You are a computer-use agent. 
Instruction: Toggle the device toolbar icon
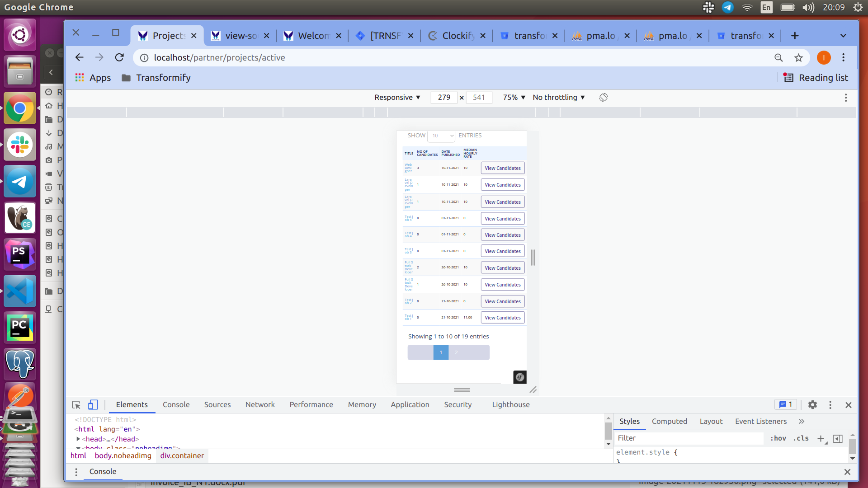tap(93, 405)
